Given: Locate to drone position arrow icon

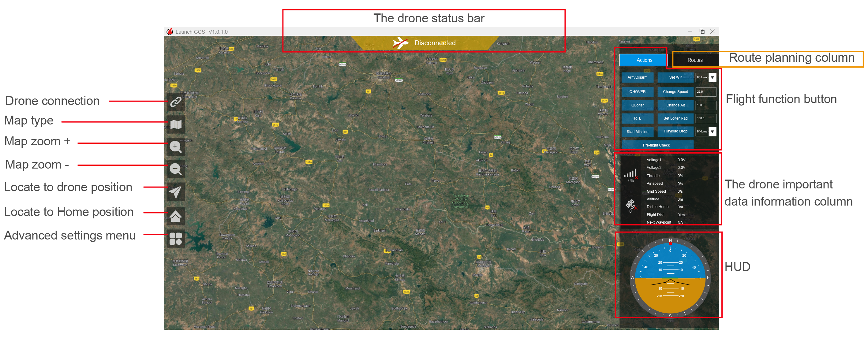Looking at the screenshot, I should (176, 192).
